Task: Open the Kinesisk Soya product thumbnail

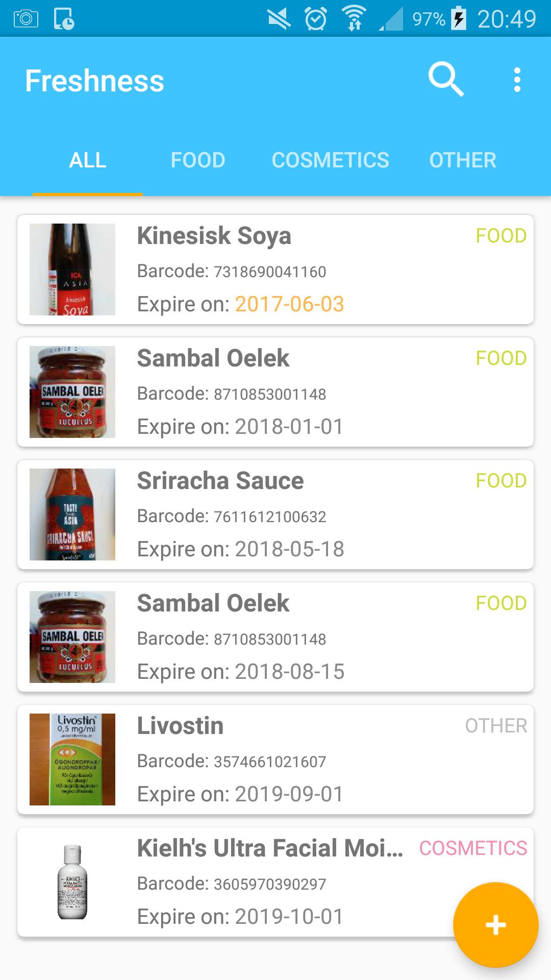Action: coord(72,269)
